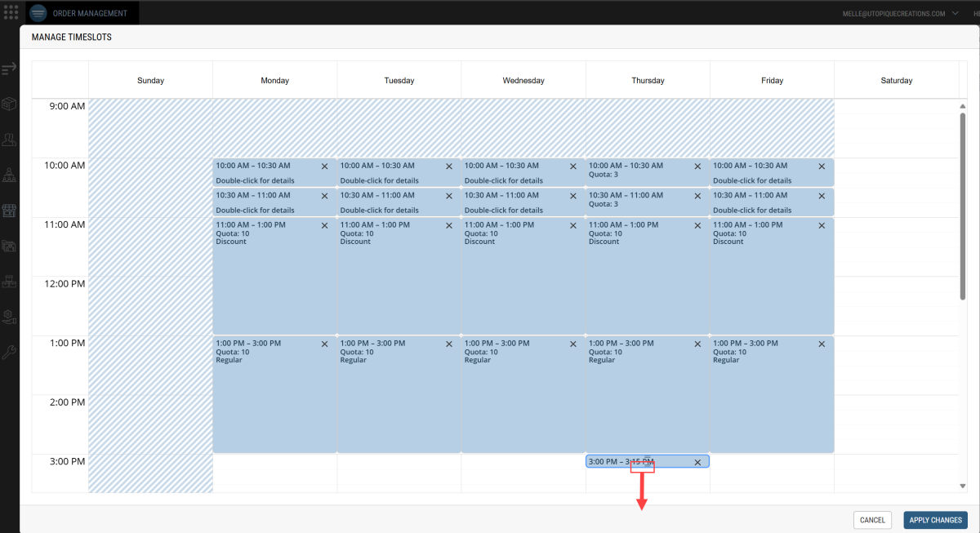This screenshot has height=533, width=980.
Task: Remove Friday 1:00 PM – 3:00 PM timeslot
Action: click(822, 344)
